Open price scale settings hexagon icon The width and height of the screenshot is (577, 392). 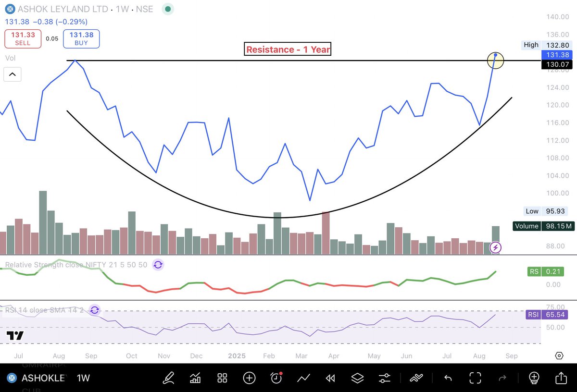559,355
